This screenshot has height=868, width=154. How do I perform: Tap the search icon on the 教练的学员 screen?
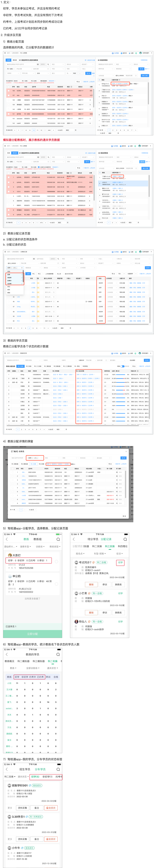point(58,655)
